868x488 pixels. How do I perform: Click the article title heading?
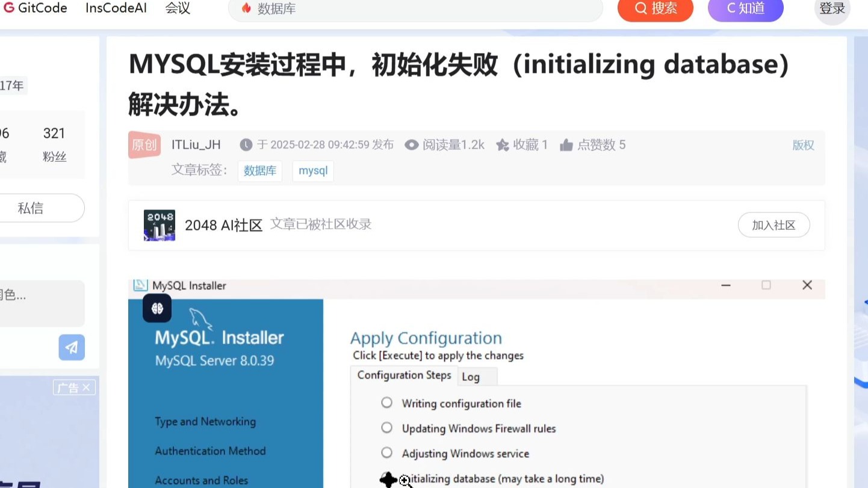point(459,85)
